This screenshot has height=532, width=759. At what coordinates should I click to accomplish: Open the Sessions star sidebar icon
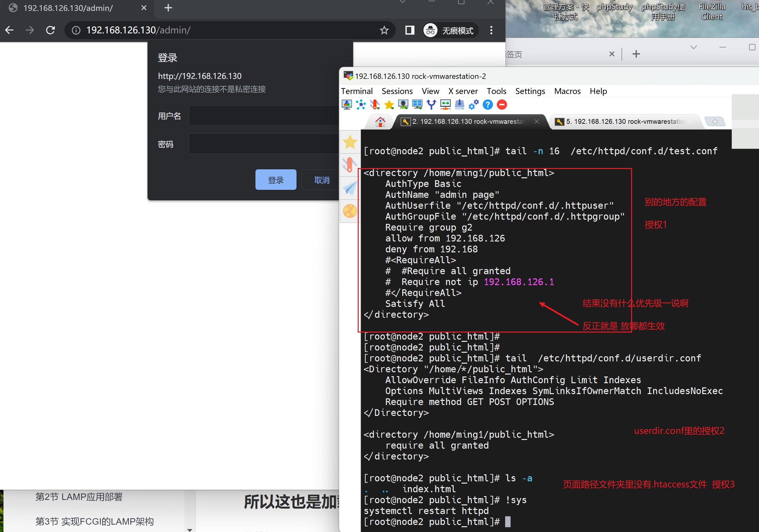[350, 142]
